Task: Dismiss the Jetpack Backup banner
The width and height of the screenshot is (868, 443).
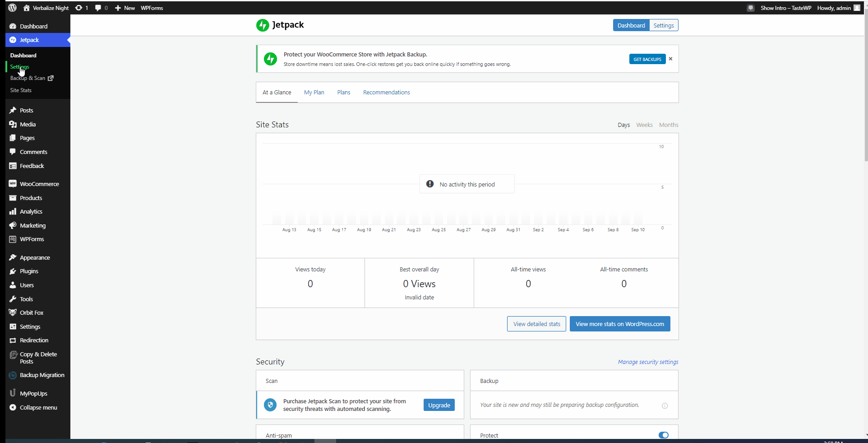Action: (670, 59)
